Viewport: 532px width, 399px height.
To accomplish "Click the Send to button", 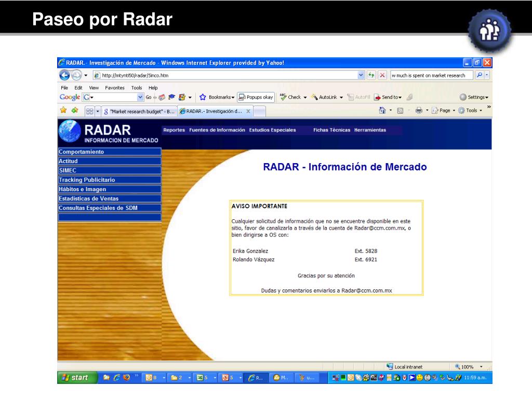I will click(x=388, y=97).
